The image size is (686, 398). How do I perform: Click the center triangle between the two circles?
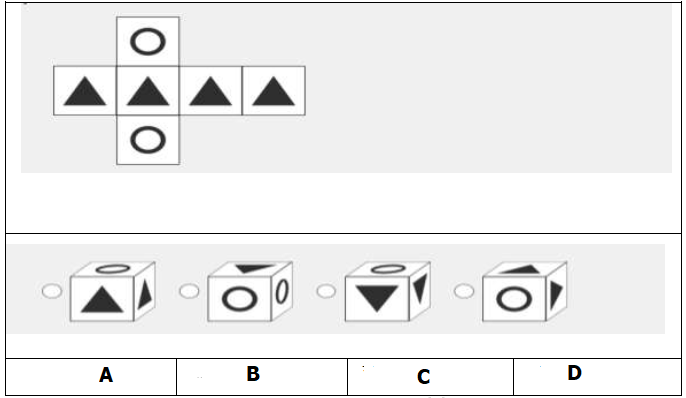(x=148, y=91)
